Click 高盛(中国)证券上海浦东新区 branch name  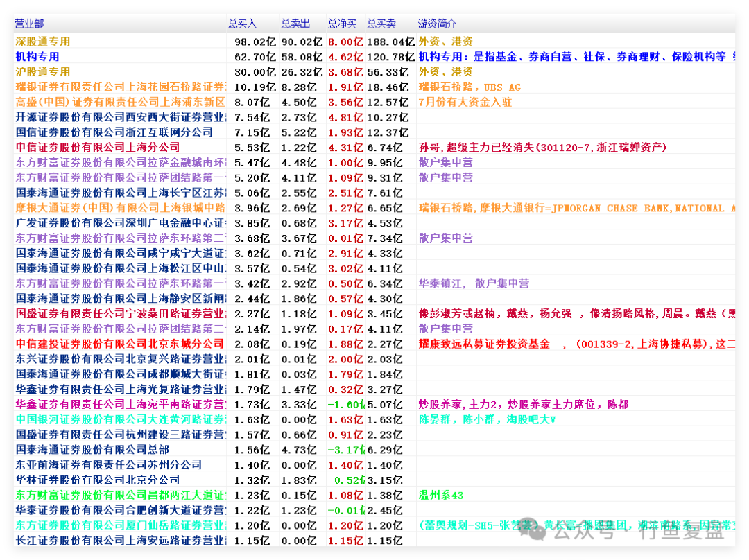click(121, 102)
